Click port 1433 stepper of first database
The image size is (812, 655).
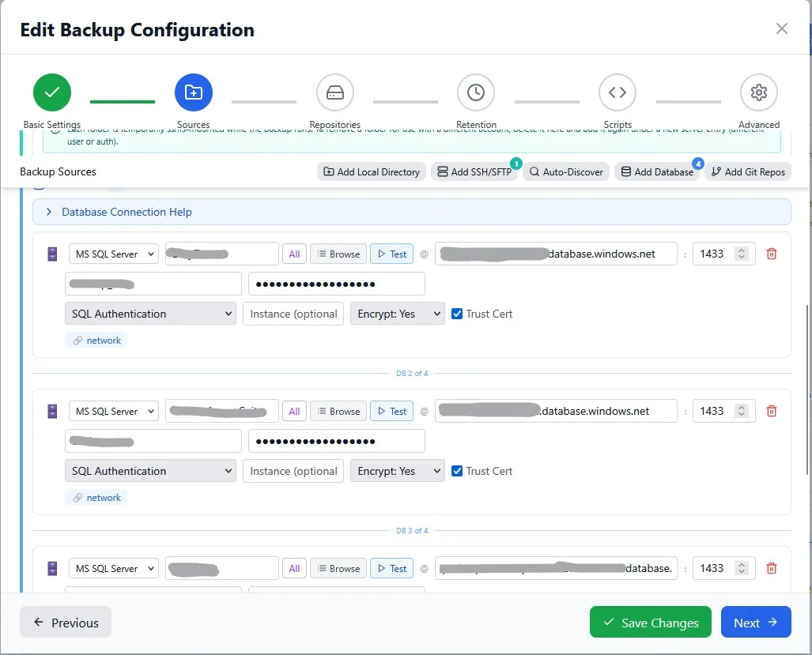(742, 254)
